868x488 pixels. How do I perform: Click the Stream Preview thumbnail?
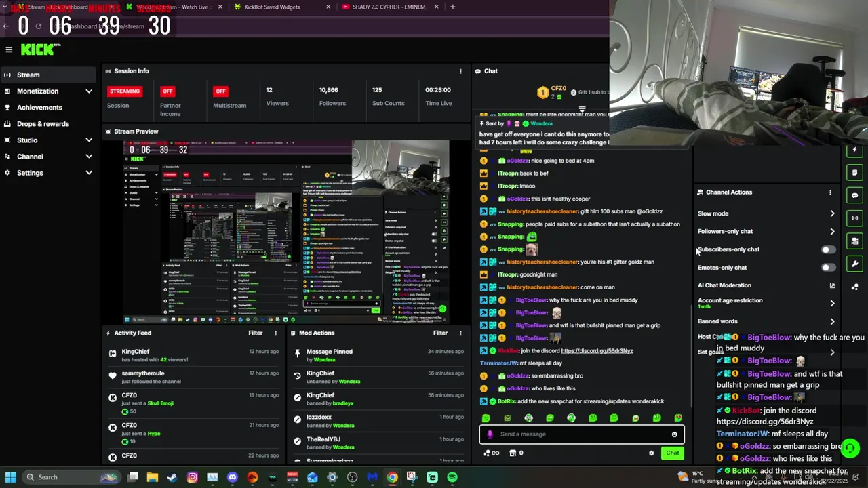coord(285,232)
